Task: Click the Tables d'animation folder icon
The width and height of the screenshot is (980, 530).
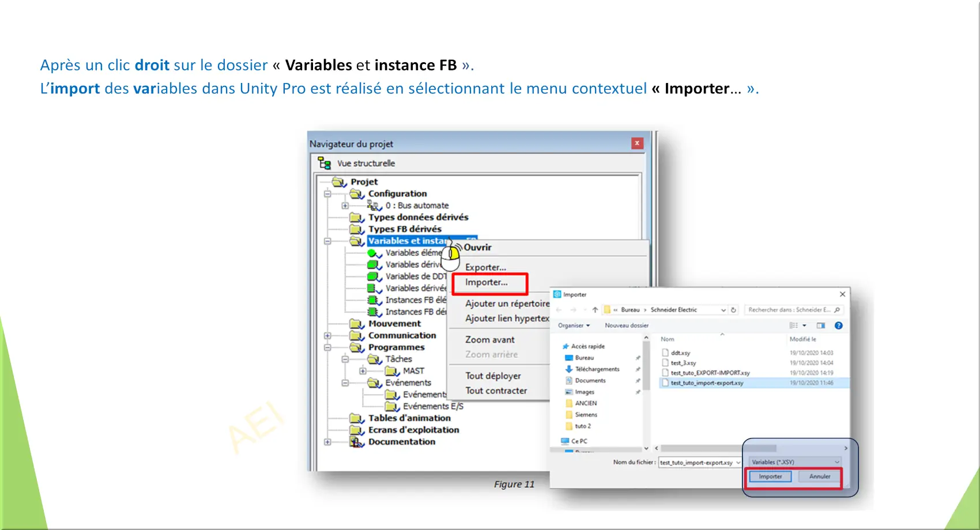Action: tap(357, 418)
